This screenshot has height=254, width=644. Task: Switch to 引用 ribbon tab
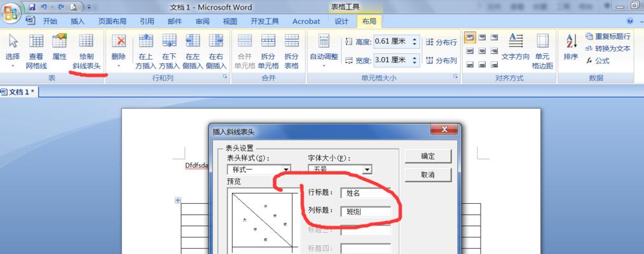pos(147,22)
